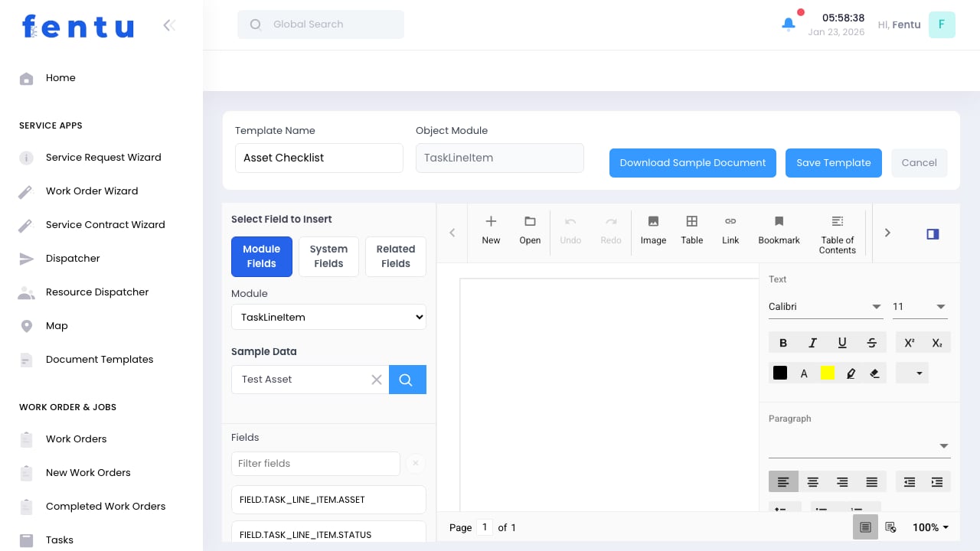Click the Template Name input field
The image size is (980, 551).
[x=319, y=158]
